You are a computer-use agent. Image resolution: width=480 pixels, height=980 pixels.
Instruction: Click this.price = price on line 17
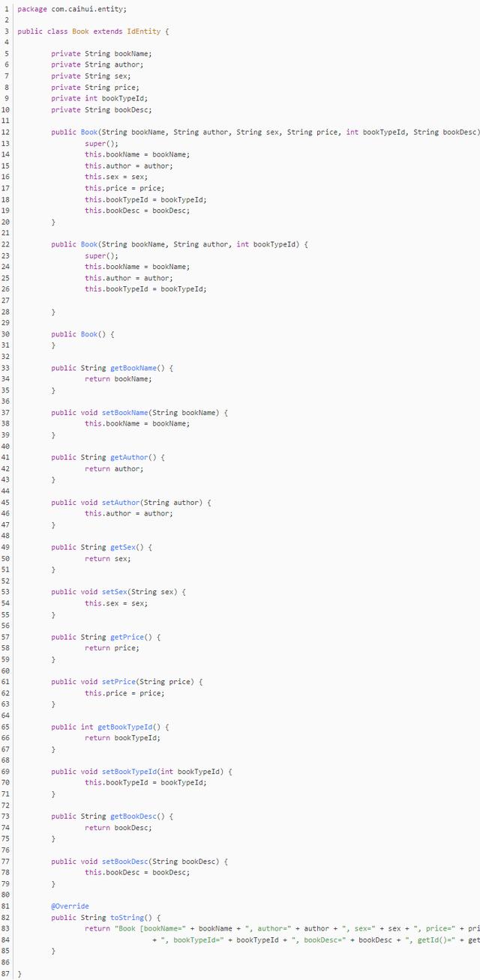pos(124,189)
